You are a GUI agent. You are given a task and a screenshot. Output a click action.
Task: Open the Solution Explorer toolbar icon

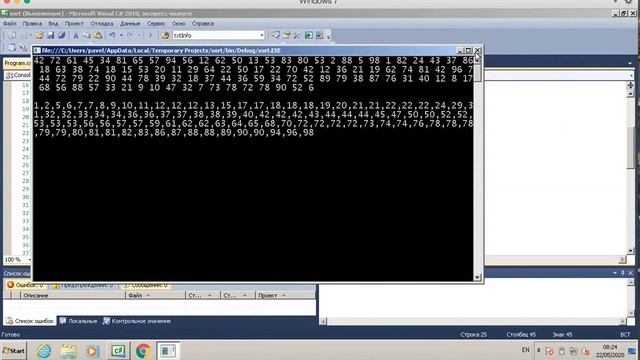[x=276, y=36]
